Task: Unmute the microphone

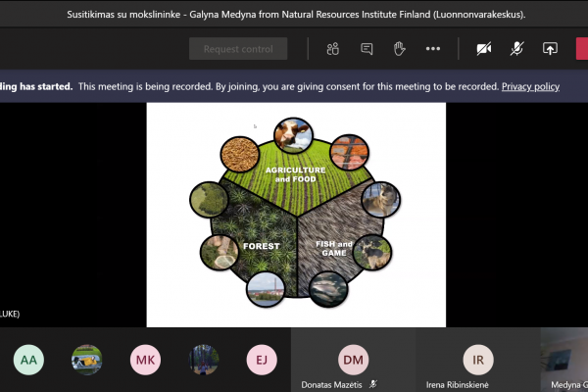Action: point(516,49)
